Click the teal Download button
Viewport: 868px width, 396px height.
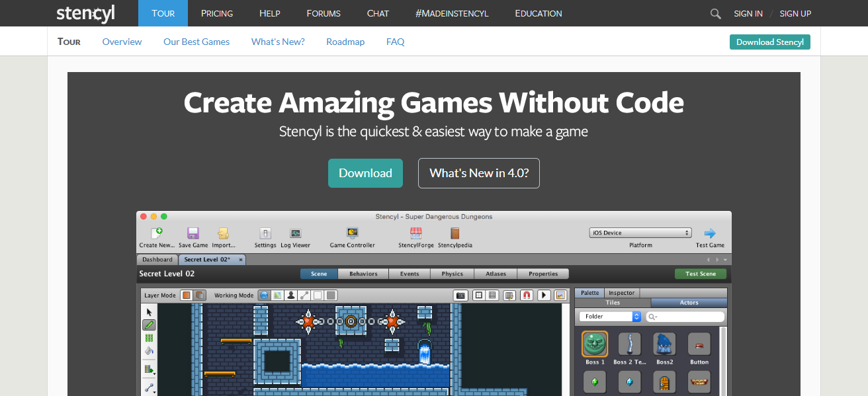[x=365, y=173]
